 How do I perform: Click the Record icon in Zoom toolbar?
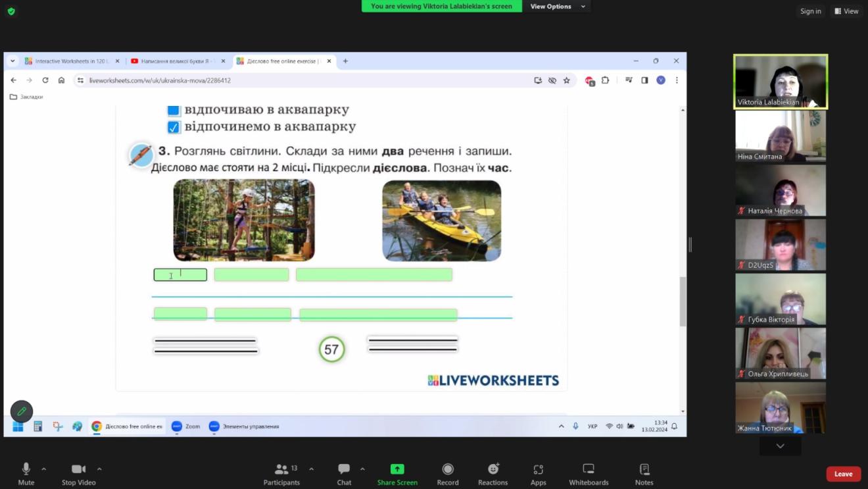447,469
